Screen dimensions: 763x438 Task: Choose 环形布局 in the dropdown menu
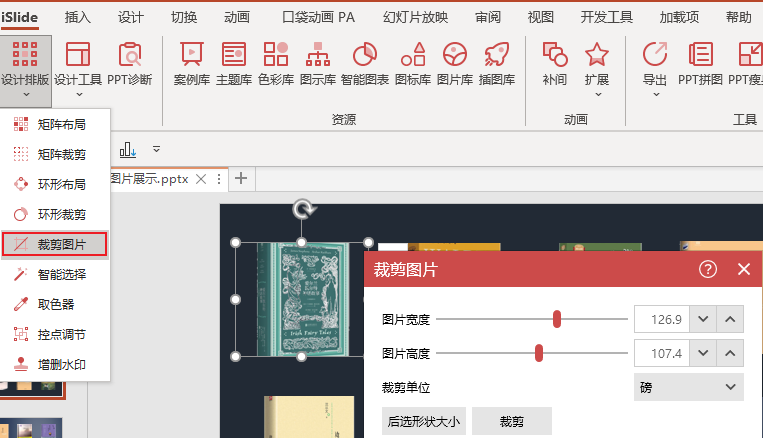click(x=55, y=184)
